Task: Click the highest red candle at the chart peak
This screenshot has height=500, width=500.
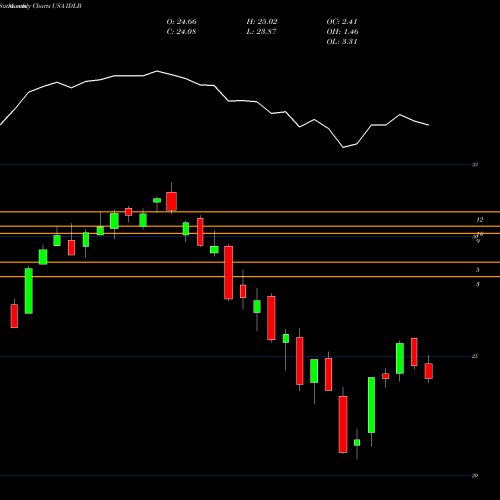Action: tap(171, 201)
